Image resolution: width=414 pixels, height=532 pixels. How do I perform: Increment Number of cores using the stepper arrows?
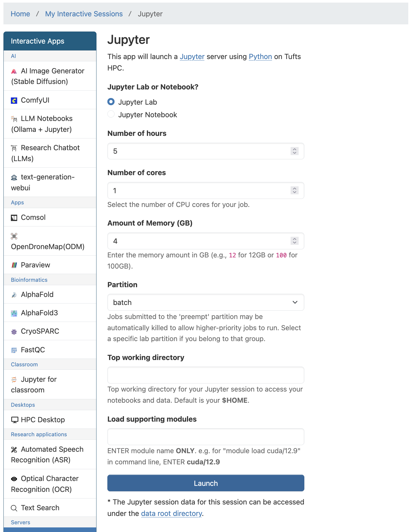coord(295,189)
